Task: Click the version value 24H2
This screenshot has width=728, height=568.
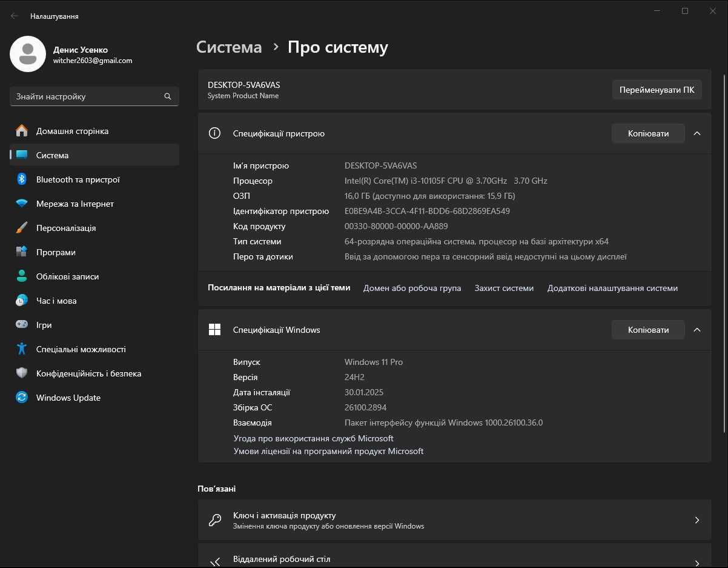Action: (x=354, y=377)
